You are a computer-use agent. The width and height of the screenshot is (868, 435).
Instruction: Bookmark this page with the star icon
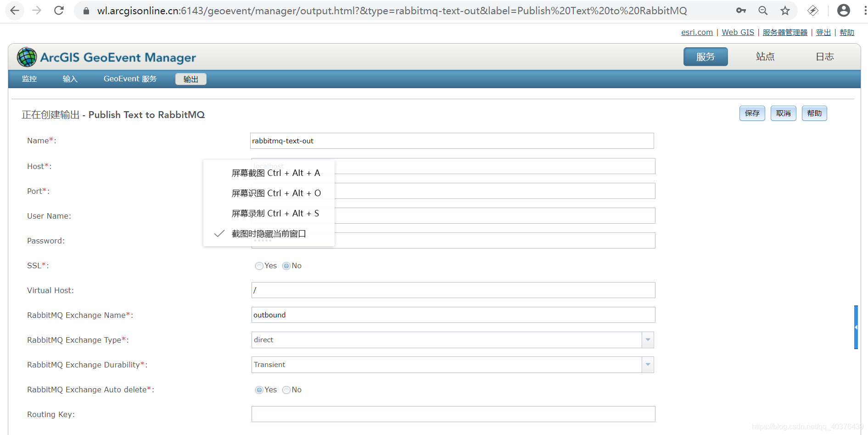coord(785,10)
